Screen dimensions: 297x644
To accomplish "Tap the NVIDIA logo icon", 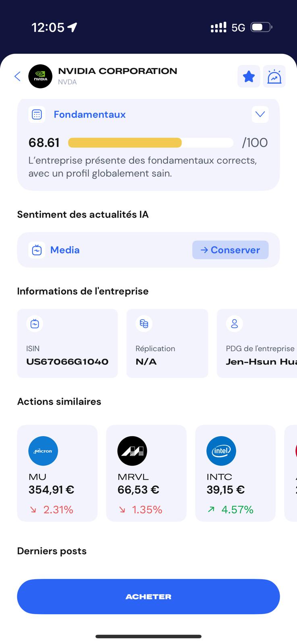I will click(x=40, y=76).
